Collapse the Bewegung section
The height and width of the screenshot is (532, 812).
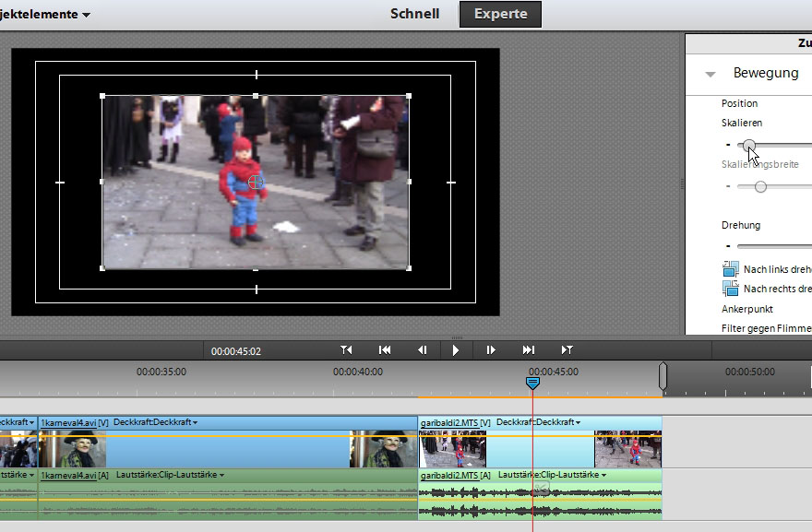pyautogui.click(x=710, y=74)
